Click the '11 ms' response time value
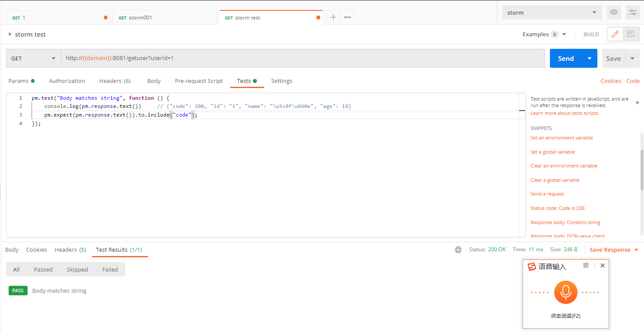The image size is (644, 332). pos(536,250)
